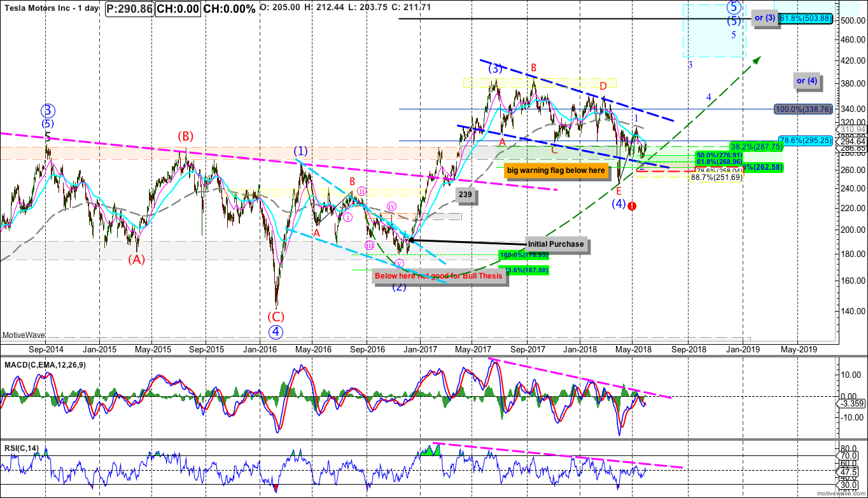Select the gray '239' price label

coord(466,197)
